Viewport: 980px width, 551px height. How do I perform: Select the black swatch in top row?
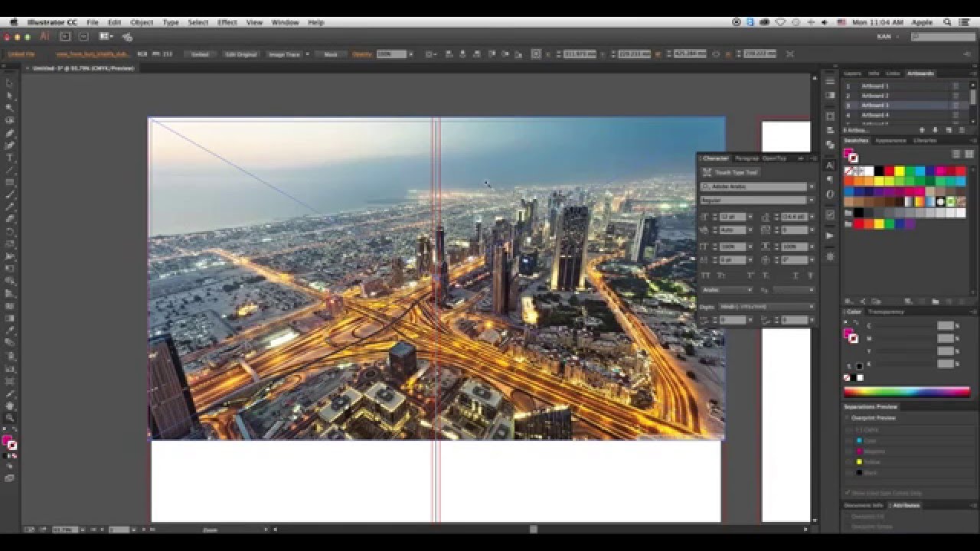point(879,171)
